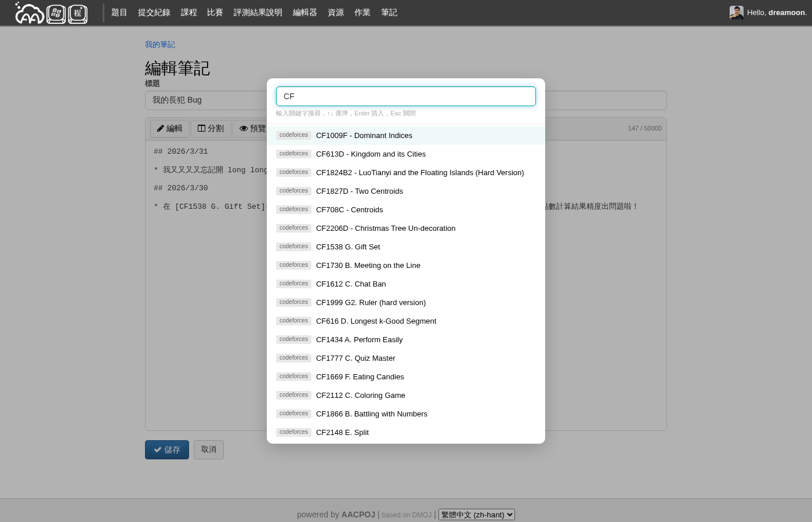Click the dreamoon user avatar
The width and height of the screenshot is (812, 522).
[x=736, y=13]
